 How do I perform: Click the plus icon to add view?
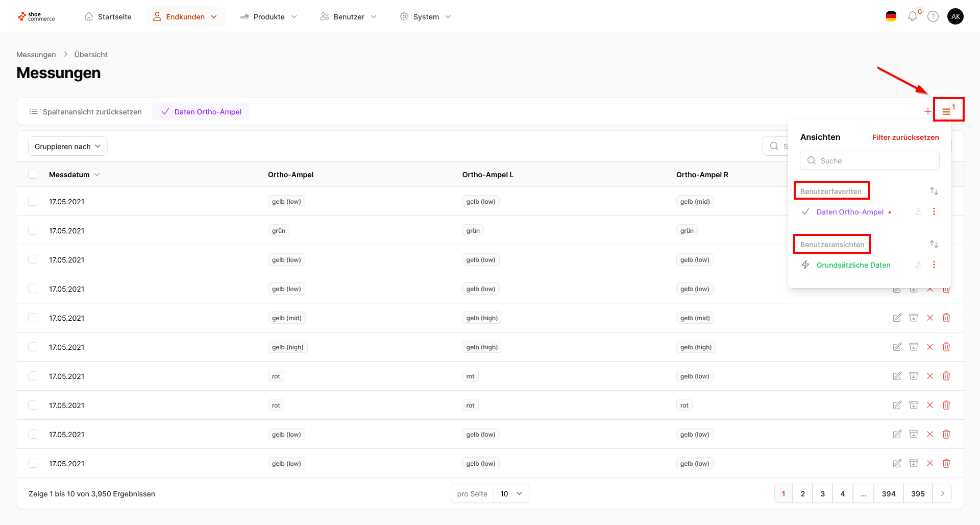click(x=927, y=111)
